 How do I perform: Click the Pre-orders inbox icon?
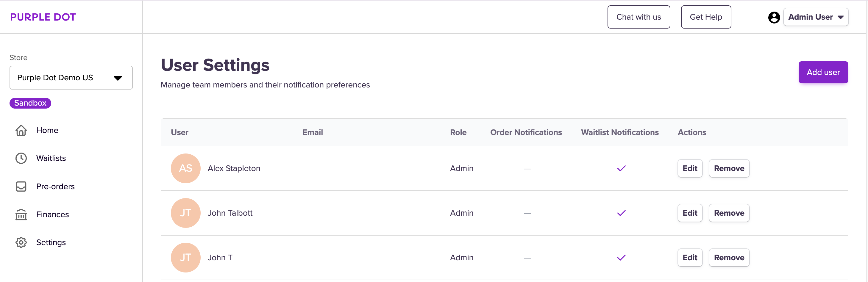coord(21,186)
